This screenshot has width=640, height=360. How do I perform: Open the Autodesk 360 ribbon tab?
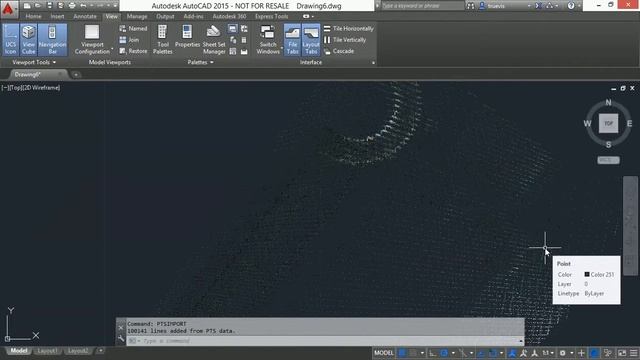(229, 16)
